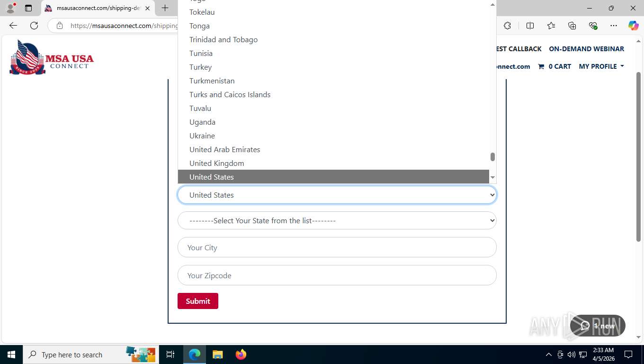Open the volume control icon
Viewport: 644px width, 364px height.
pyautogui.click(x=571, y=355)
